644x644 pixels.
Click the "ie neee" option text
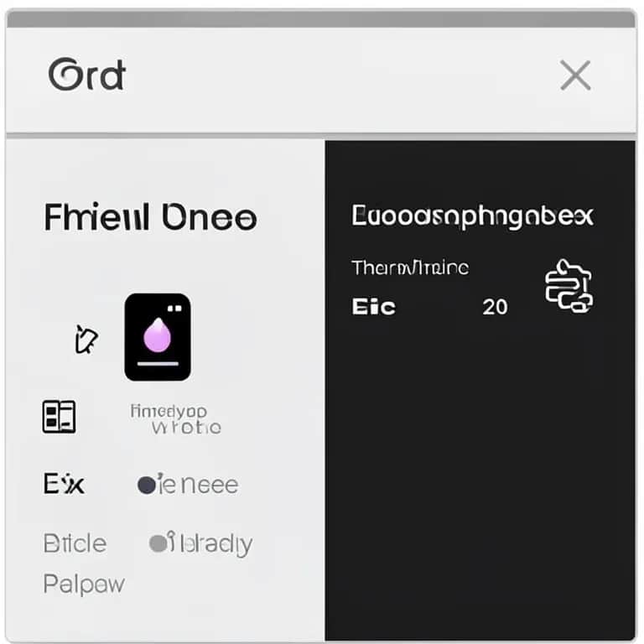tap(198, 485)
